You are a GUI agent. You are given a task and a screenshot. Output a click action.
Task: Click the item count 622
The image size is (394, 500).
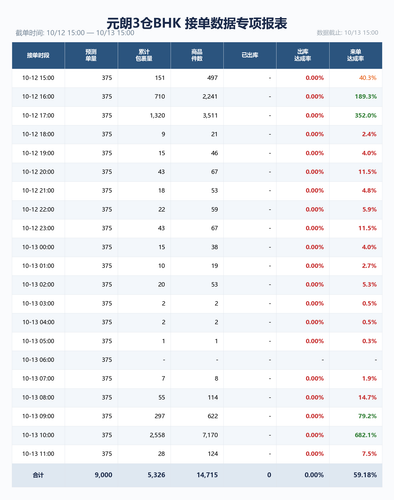tap(213, 416)
